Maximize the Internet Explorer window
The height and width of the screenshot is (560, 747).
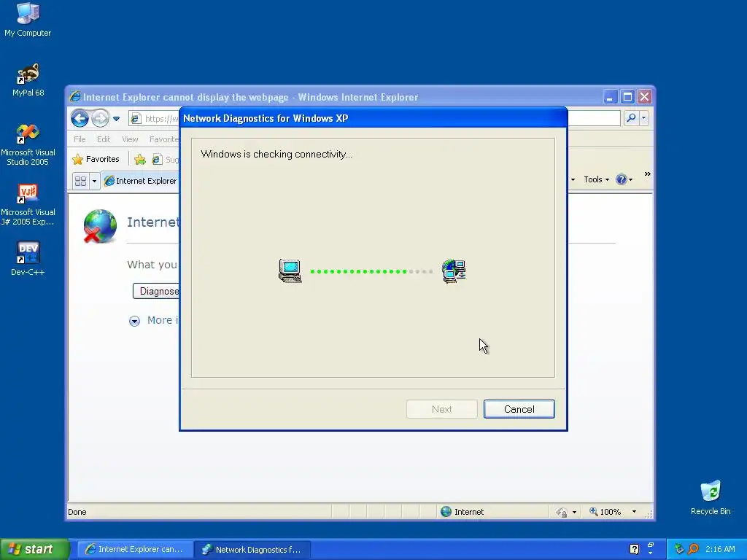click(627, 97)
